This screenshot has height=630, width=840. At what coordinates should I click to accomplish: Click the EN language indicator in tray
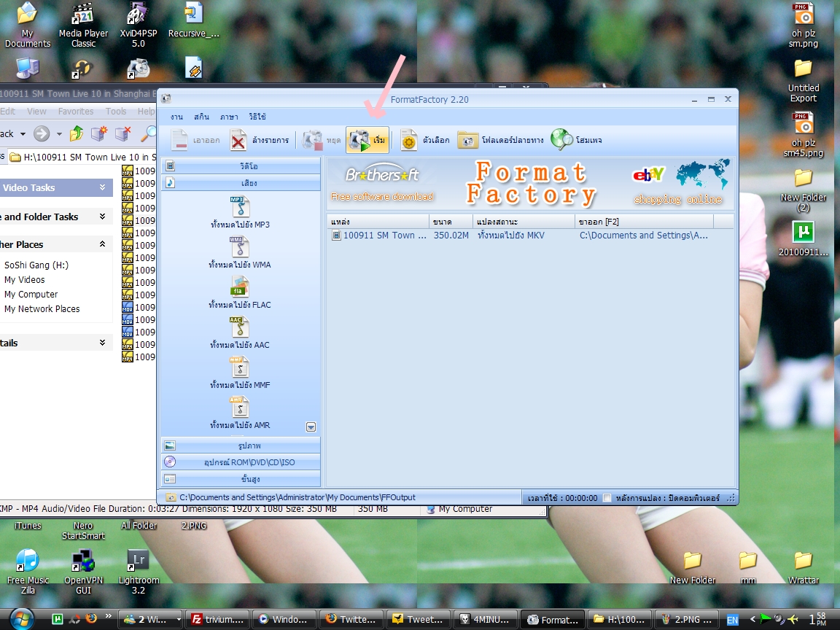(x=732, y=620)
